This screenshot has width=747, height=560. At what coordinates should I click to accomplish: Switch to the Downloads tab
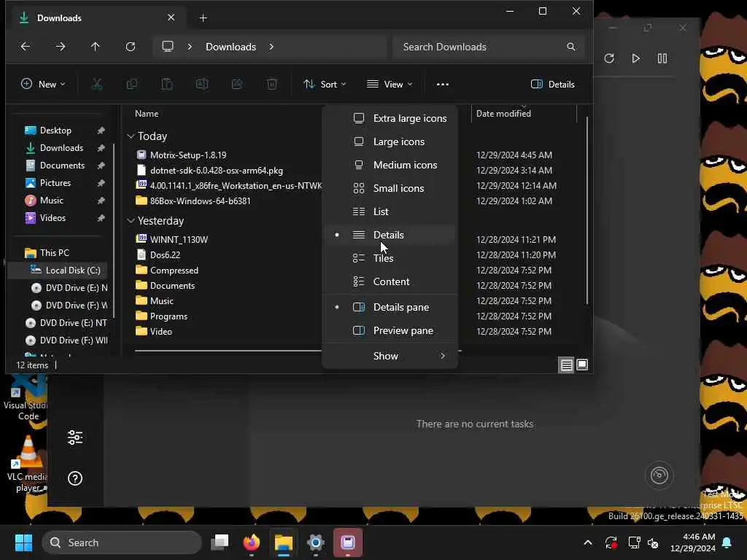click(x=96, y=18)
